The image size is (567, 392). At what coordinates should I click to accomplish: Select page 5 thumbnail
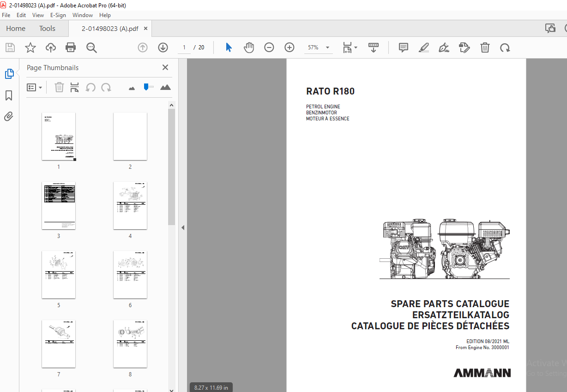pyautogui.click(x=59, y=275)
